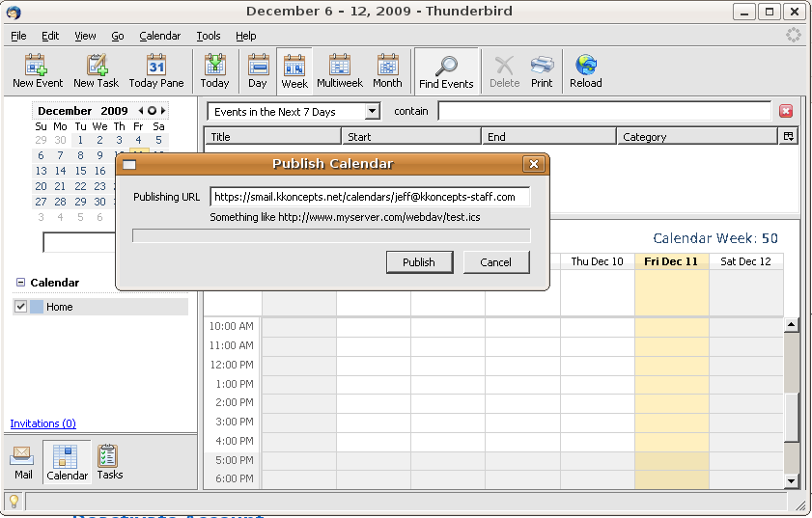Click the week view scroll down arrow

click(791, 481)
